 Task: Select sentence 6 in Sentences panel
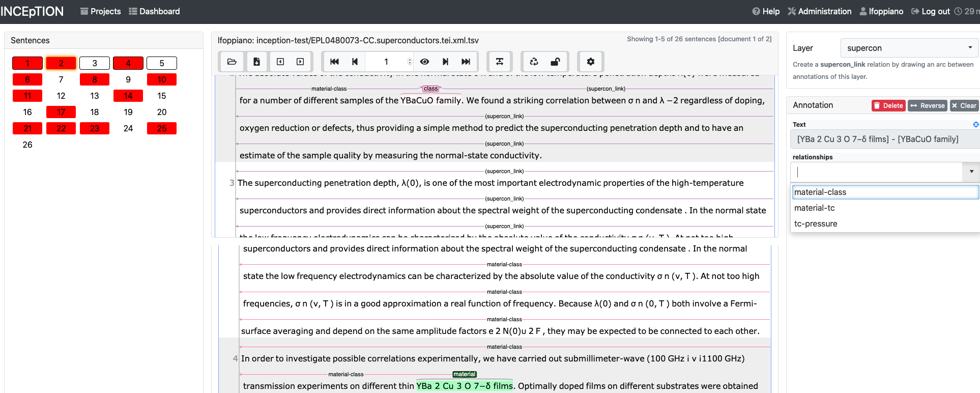point(27,79)
